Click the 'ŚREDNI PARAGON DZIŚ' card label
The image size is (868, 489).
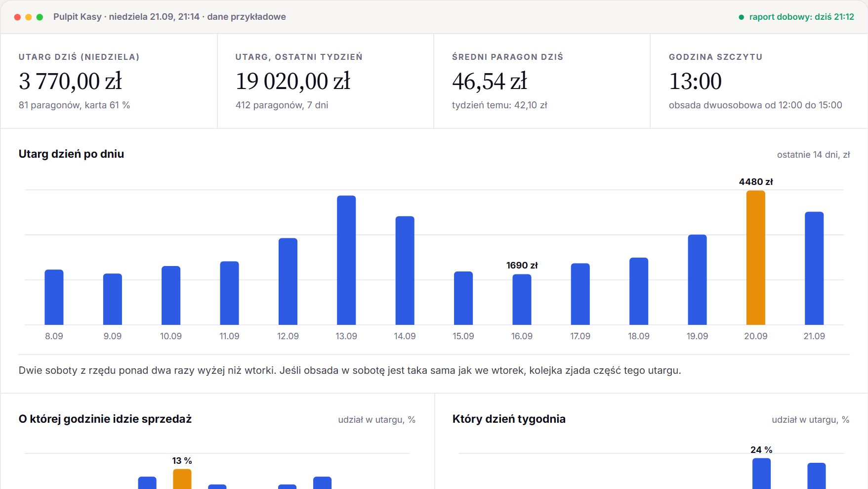pyautogui.click(x=507, y=57)
